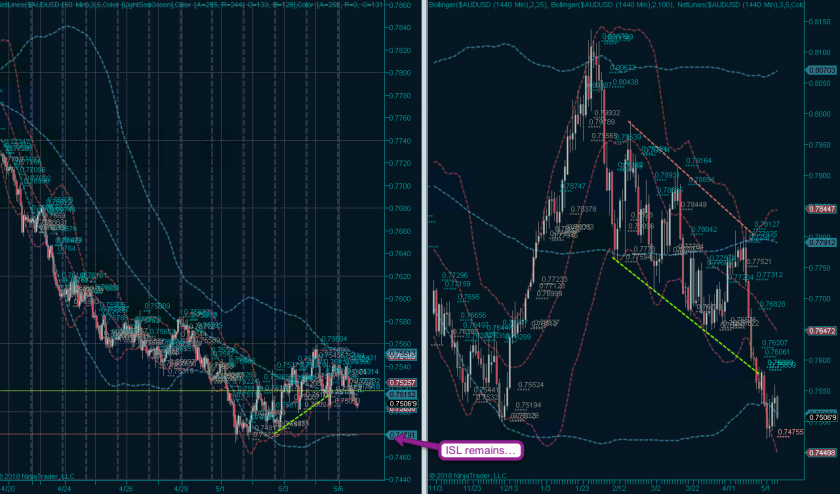Click the black 0.75069 marker on 60-minute chart
This screenshot has width=840, height=494.
[402, 404]
